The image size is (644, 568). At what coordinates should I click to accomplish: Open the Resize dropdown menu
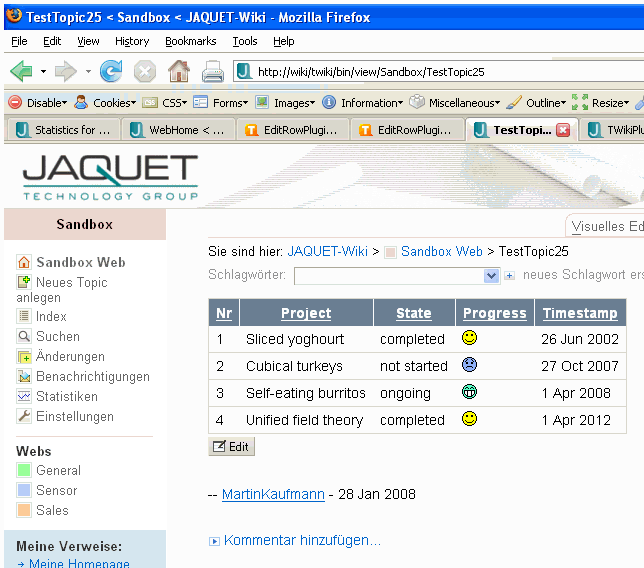pos(600,103)
